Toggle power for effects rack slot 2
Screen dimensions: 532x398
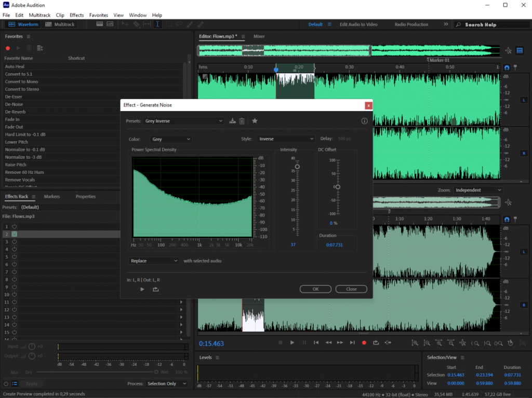coord(15,235)
